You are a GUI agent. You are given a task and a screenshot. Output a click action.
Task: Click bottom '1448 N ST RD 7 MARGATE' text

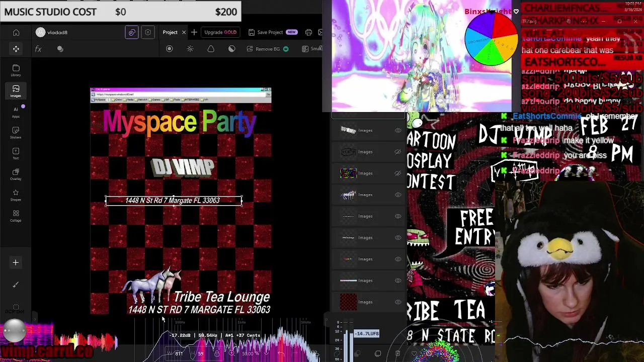point(199,310)
